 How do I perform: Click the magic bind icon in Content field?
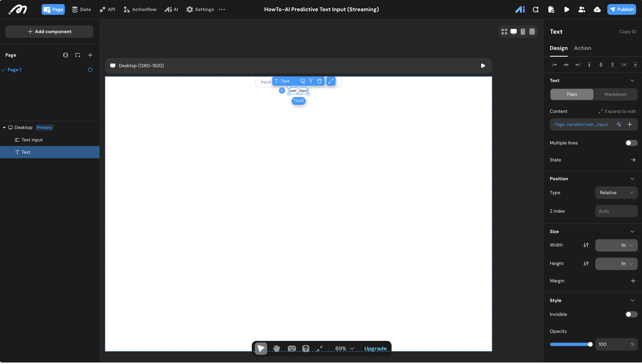618,124
